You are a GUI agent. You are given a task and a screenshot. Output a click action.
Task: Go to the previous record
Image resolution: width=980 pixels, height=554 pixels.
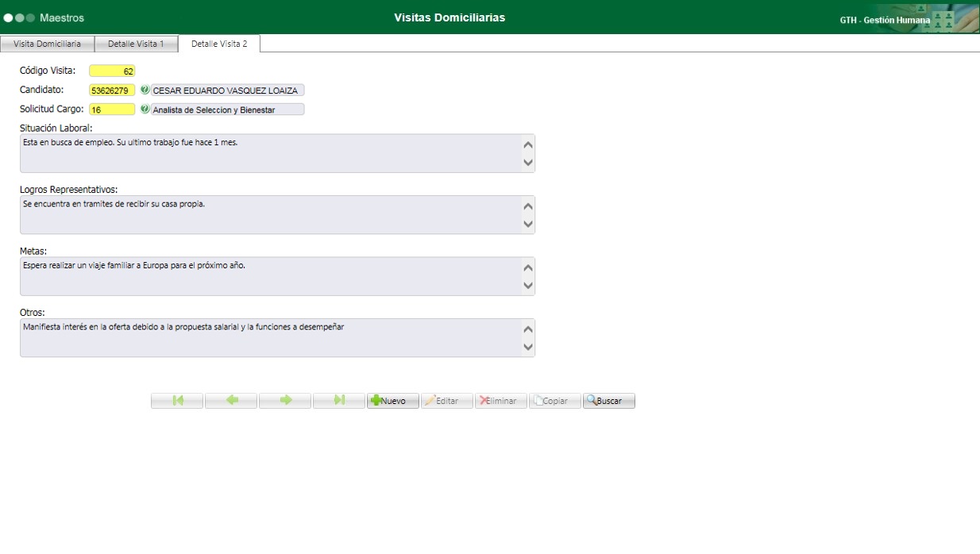(x=231, y=401)
